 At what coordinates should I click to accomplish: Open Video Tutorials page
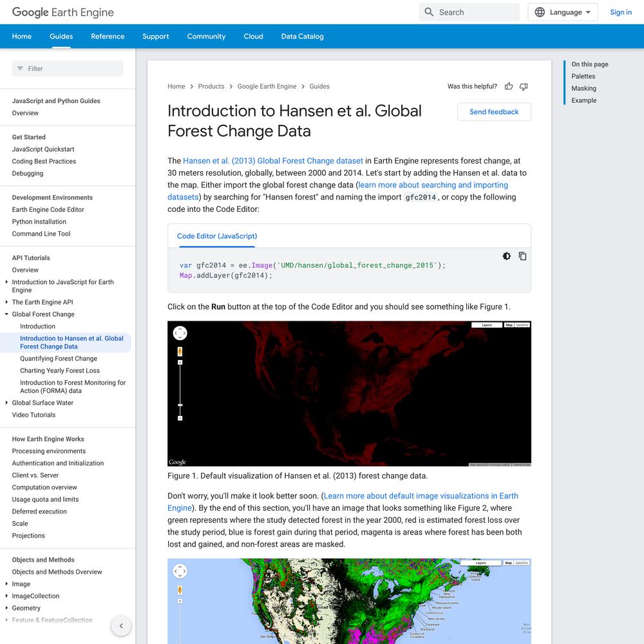click(33, 415)
